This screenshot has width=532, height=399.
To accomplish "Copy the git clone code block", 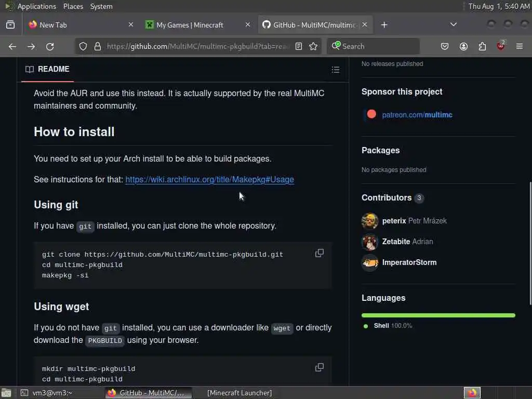I will tap(320, 253).
